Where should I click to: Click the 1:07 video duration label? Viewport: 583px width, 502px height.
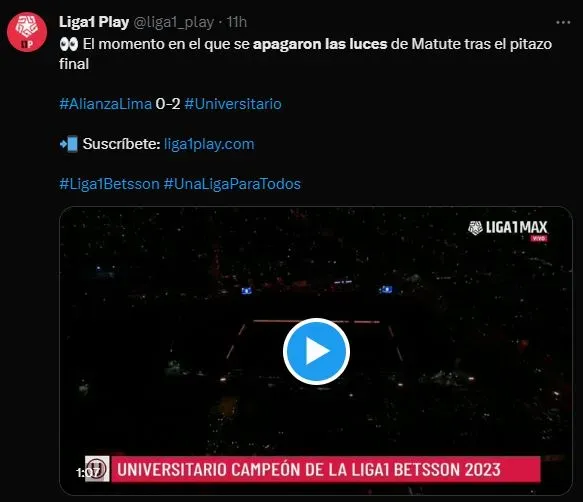click(88, 472)
